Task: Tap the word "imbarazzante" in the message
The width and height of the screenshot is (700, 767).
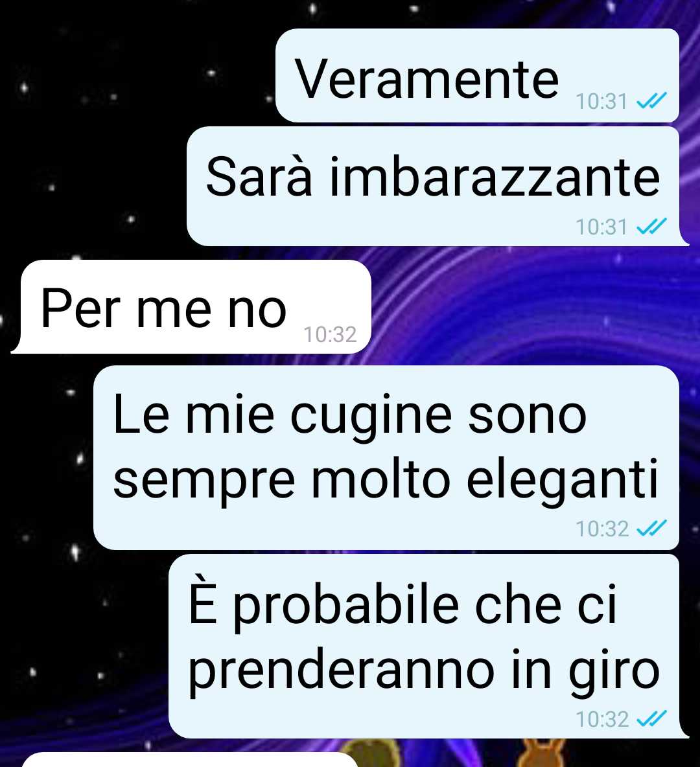Action: 495,177
